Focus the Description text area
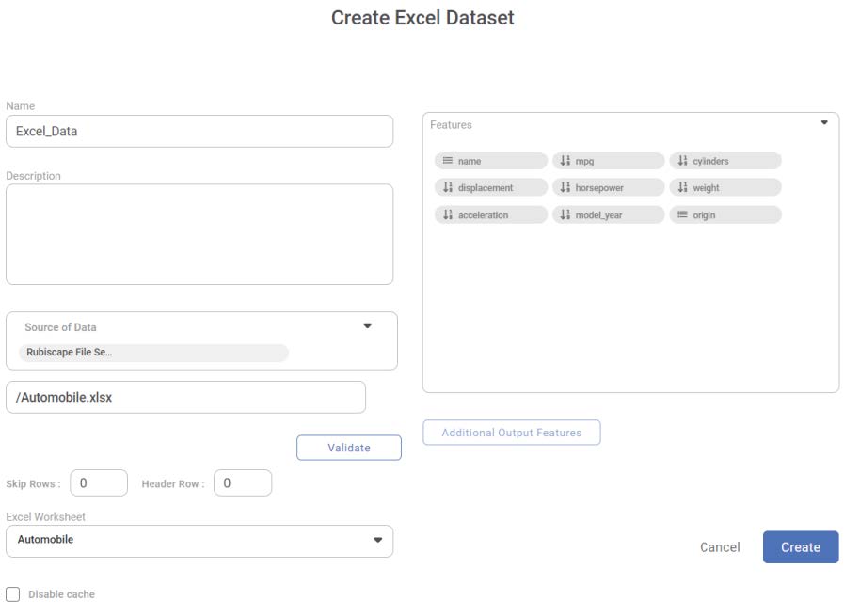The image size is (844, 616). pos(199,234)
